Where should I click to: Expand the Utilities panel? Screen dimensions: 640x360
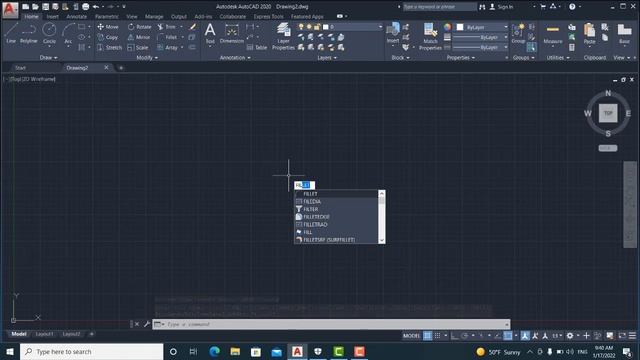coord(558,58)
